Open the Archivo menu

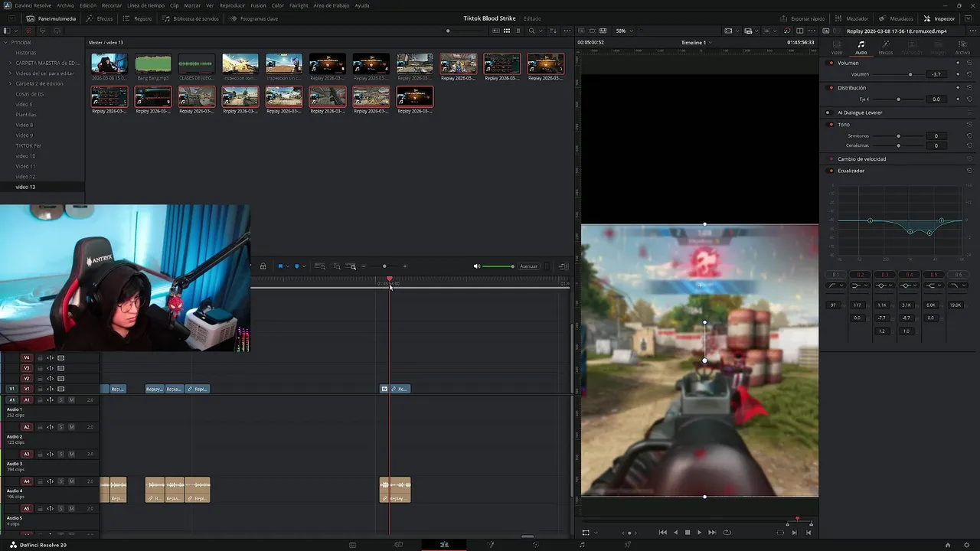(x=65, y=5)
